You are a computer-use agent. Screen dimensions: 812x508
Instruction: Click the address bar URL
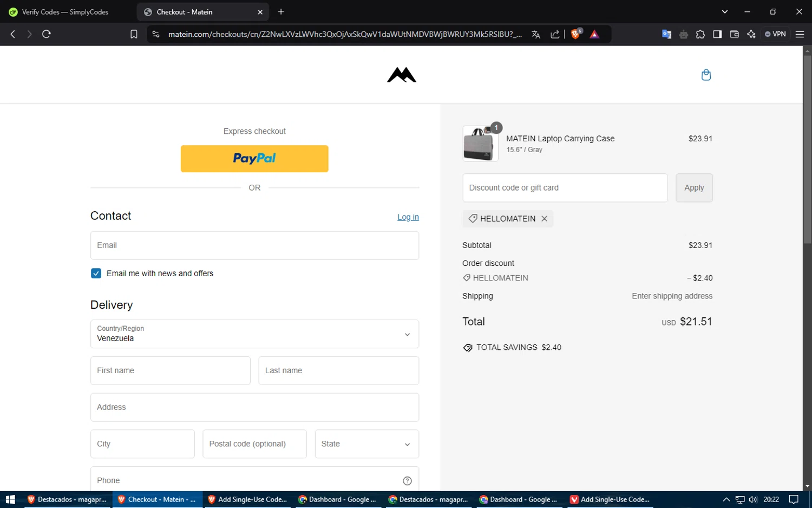(x=344, y=34)
